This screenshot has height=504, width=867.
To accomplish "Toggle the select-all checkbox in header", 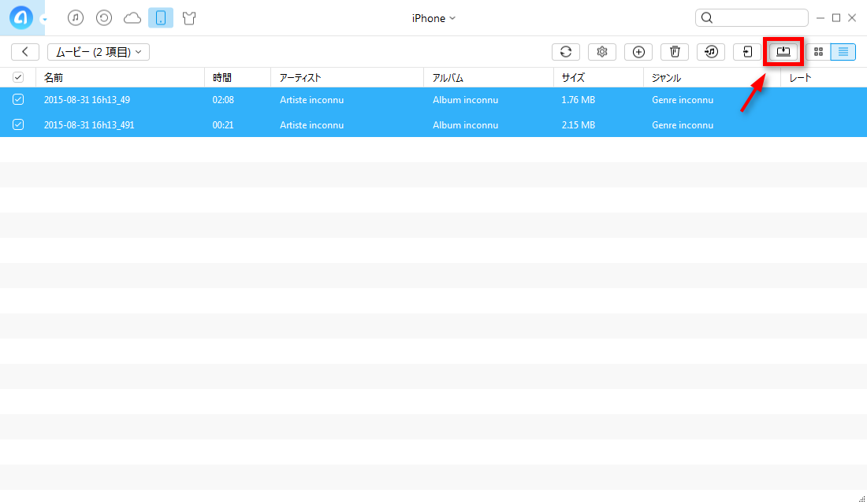I will coord(18,77).
